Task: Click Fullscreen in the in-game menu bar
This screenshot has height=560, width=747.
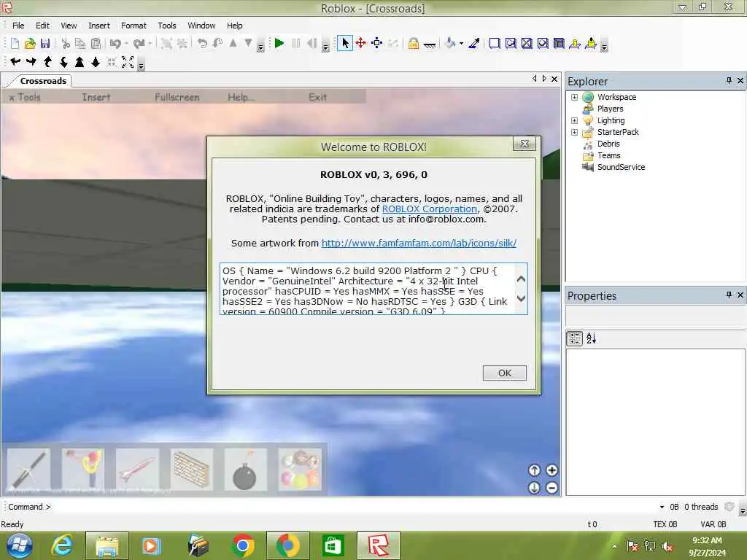Action: coord(177,97)
